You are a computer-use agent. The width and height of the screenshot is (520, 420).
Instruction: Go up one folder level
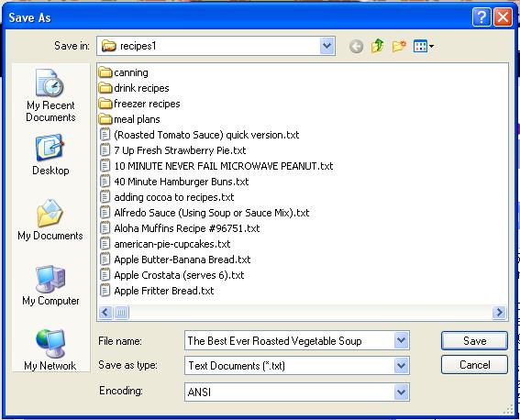point(378,46)
